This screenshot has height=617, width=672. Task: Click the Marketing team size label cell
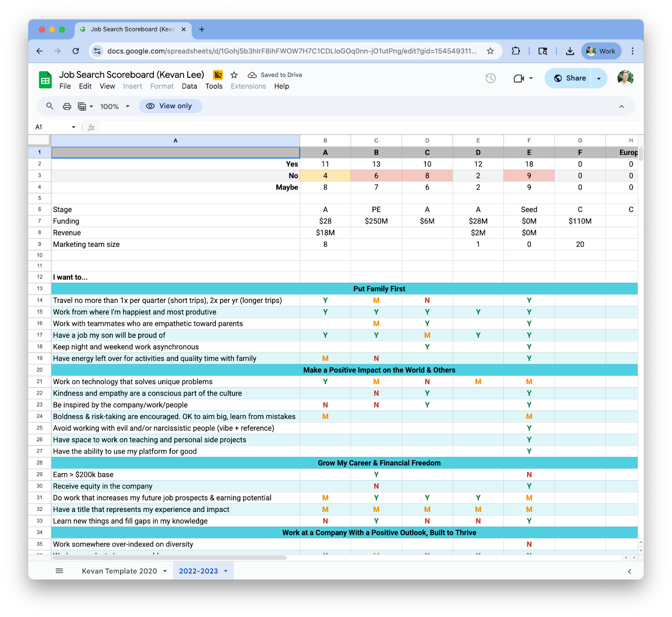176,244
